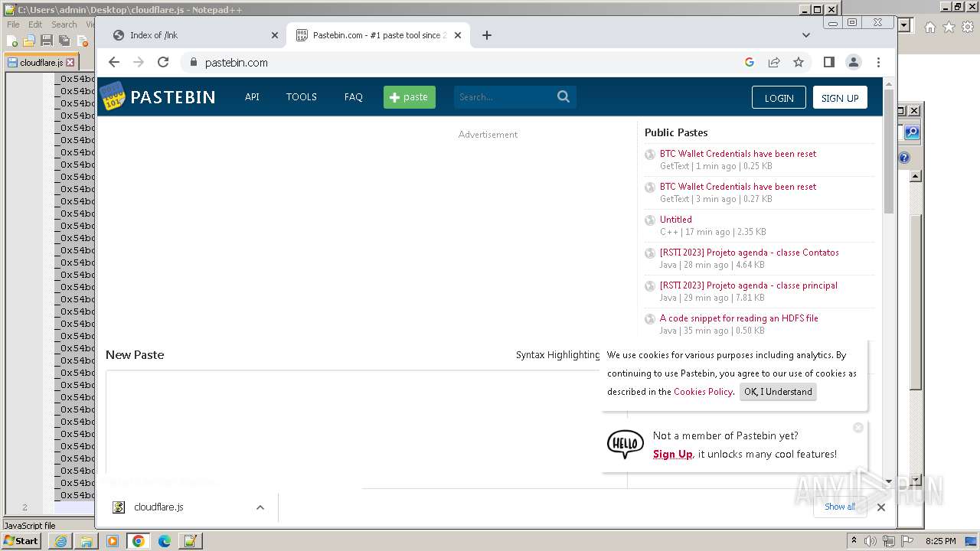
Task: Click the green paste button
Action: tap(410, 97)
